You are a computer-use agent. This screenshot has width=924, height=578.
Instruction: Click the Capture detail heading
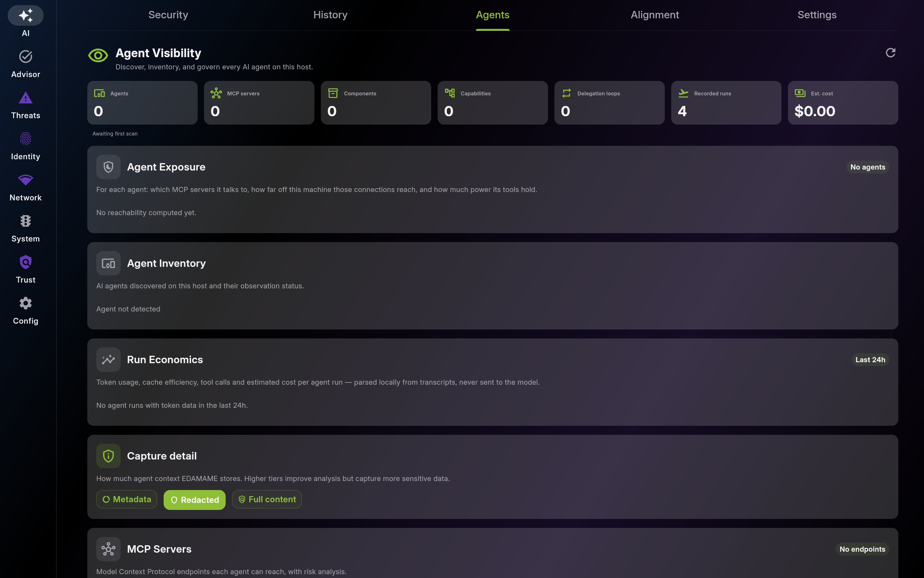162,456
